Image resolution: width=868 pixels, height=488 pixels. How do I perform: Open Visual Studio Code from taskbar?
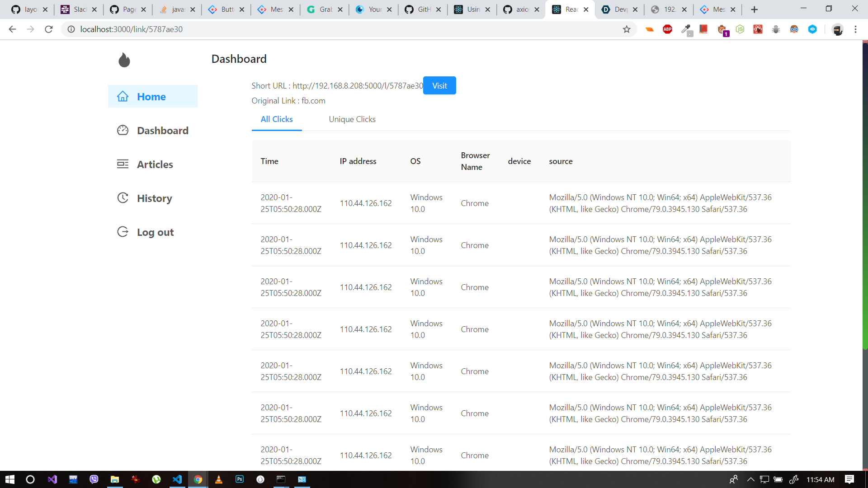[x=177, y=479]
